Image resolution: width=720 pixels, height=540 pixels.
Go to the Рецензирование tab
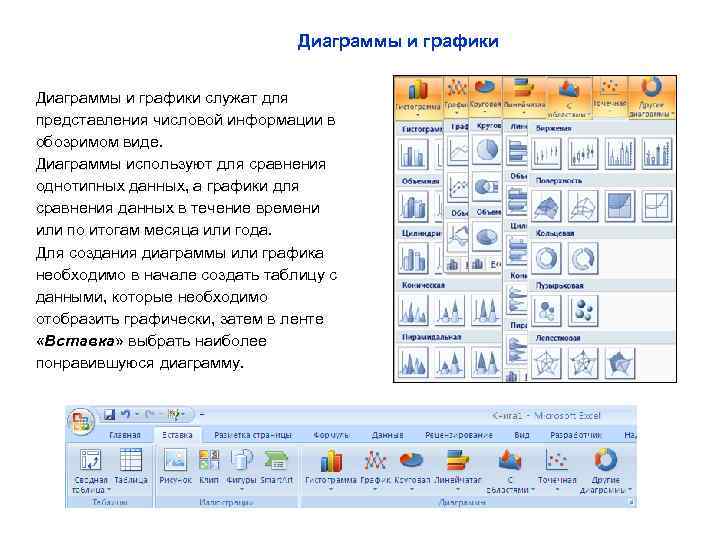[x=459, y=435]
